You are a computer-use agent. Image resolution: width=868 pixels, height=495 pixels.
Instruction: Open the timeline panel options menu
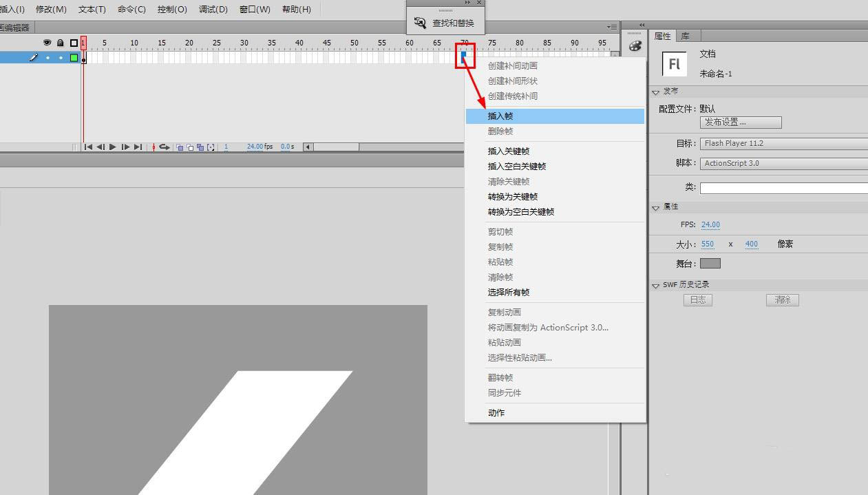(x=613, y=27)
